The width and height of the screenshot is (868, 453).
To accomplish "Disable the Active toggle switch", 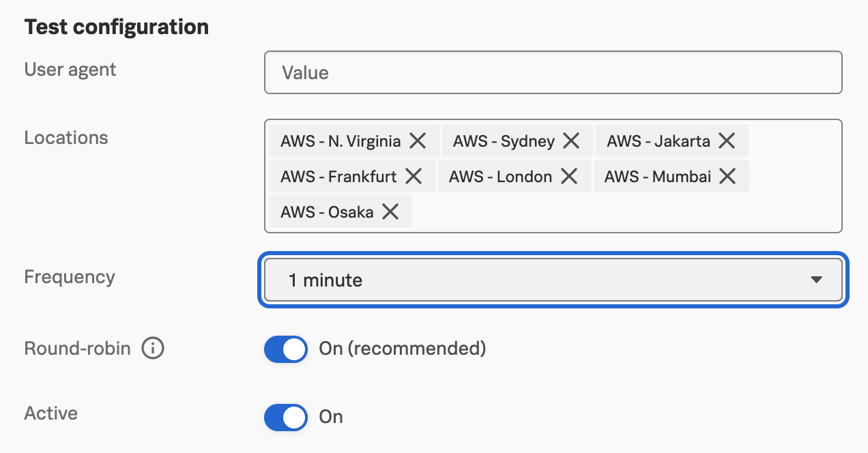I will [x=286, y=417].
